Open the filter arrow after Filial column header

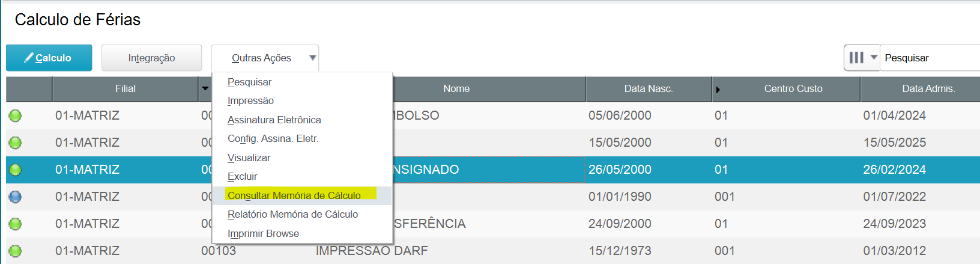205,88
